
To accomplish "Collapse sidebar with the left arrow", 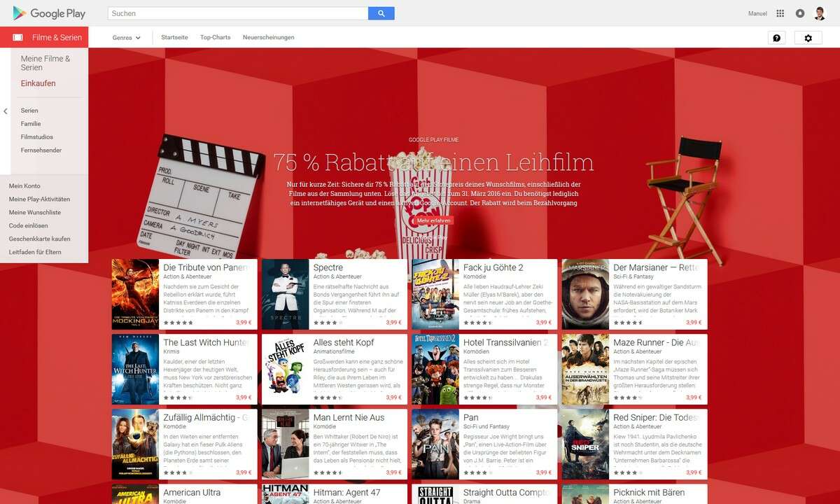I will tap(6, 111).
